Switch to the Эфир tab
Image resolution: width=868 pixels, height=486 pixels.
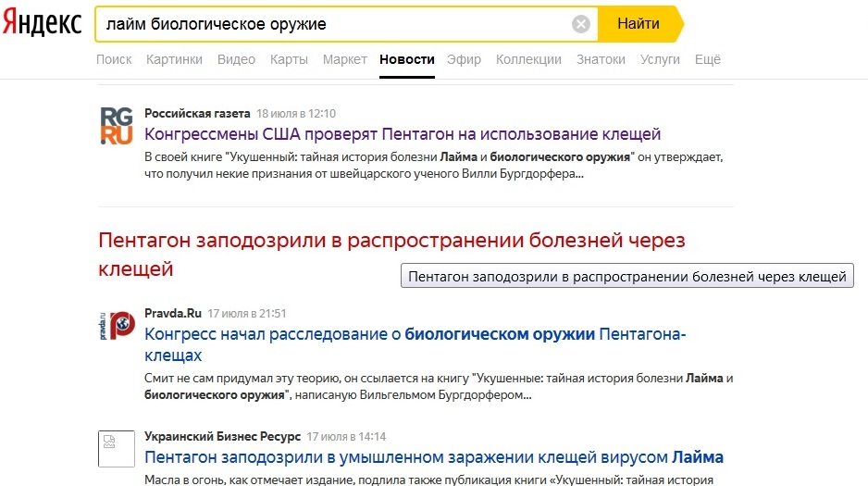464,59
